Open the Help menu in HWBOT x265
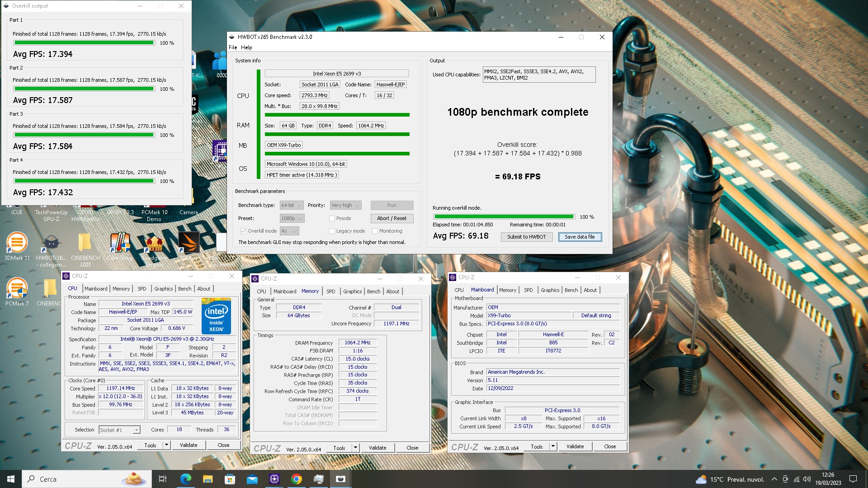This screenshot has height=488, width=868. tap(246, 47)
